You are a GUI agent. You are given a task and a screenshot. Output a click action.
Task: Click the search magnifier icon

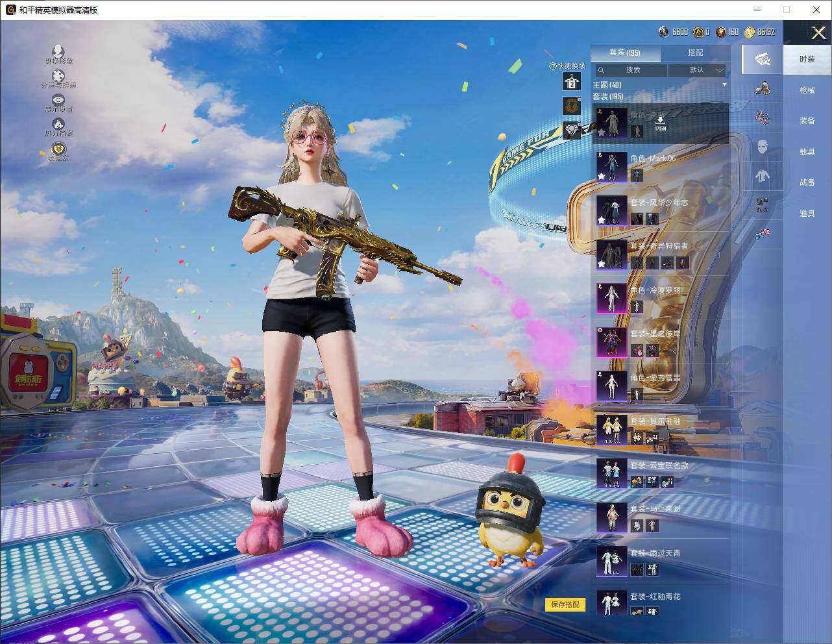[601, 70]
